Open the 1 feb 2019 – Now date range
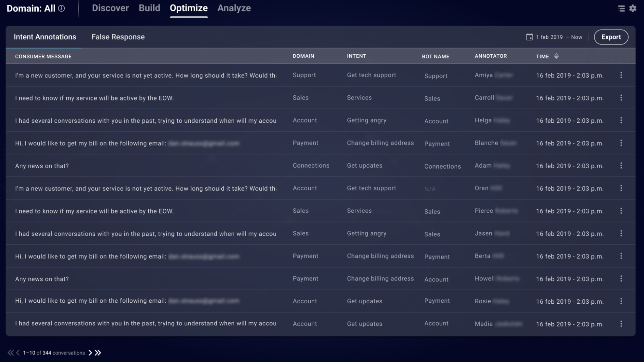The height and width of the screenshot is (362, 644). tap(559, 37)
